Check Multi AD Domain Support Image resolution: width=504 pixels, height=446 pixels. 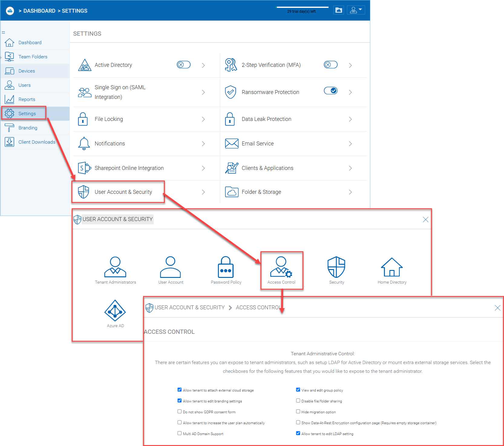tap(179, 433)
